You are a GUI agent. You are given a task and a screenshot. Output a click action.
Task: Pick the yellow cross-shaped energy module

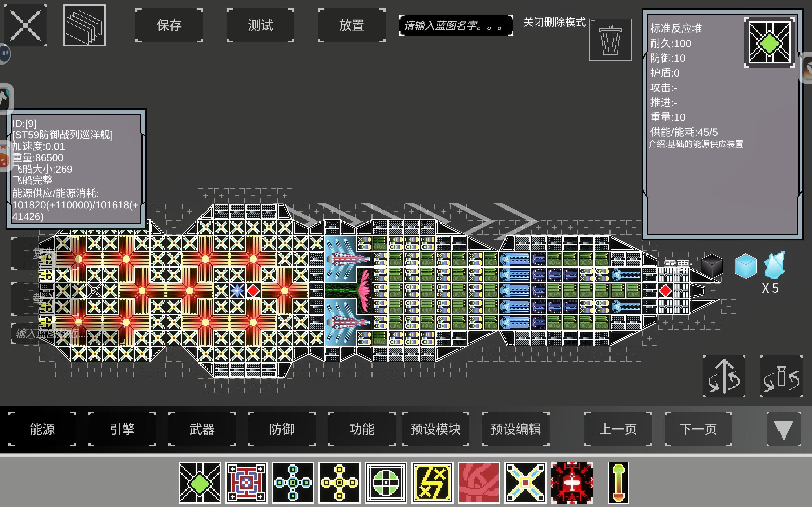pos(339,482)
